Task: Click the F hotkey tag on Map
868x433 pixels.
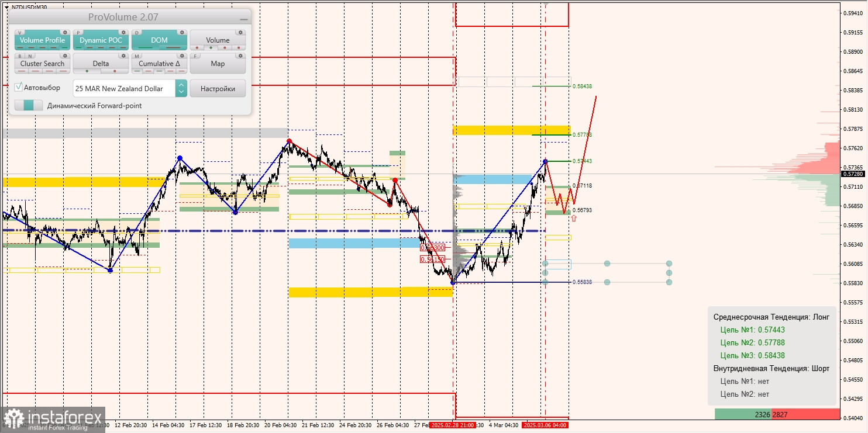Action: (x=195, y=56)
